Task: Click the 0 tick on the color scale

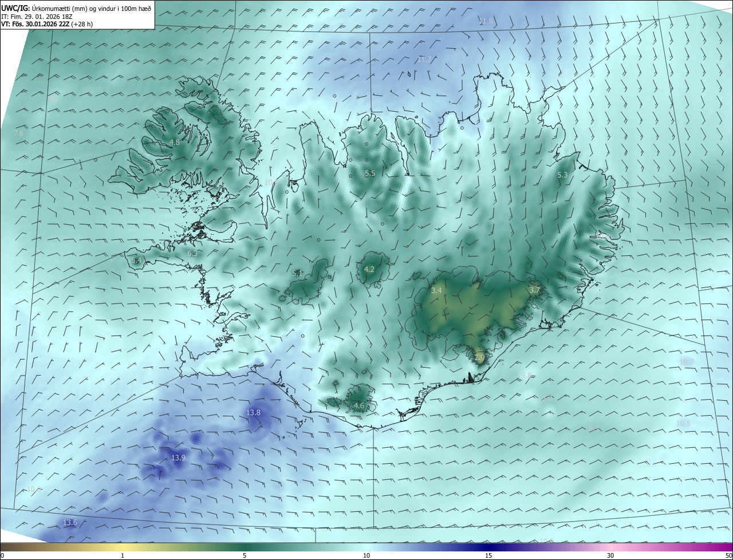Action: [x=2, y=555]
